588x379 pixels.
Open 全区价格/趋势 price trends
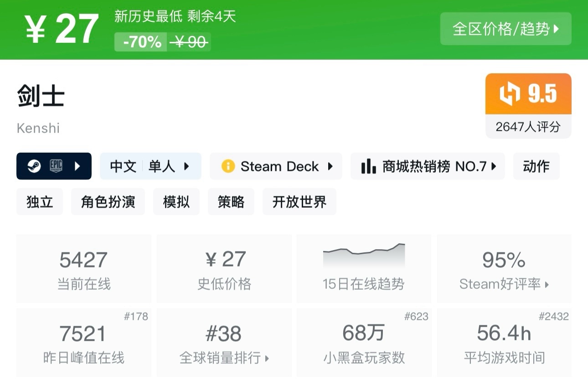[505, 29]
